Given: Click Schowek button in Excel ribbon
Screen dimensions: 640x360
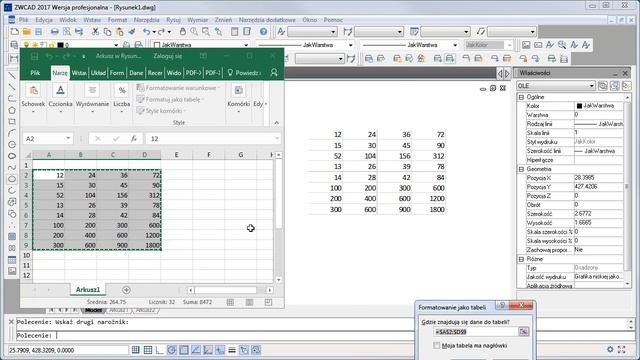Looking at the screenshot, I should tap(33, 99).
